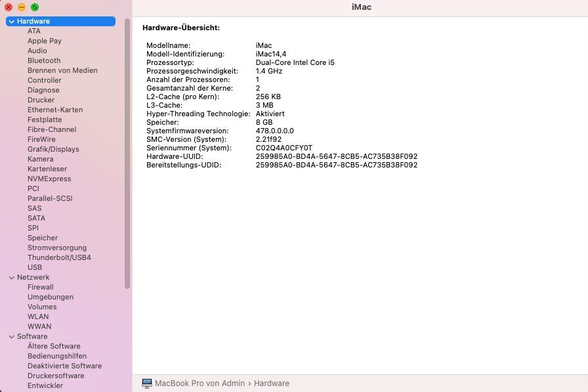The height and width of the screenshot is (392, 588).
Task: Open the Speicher sidebar entry
Action: tap(43, 238)
